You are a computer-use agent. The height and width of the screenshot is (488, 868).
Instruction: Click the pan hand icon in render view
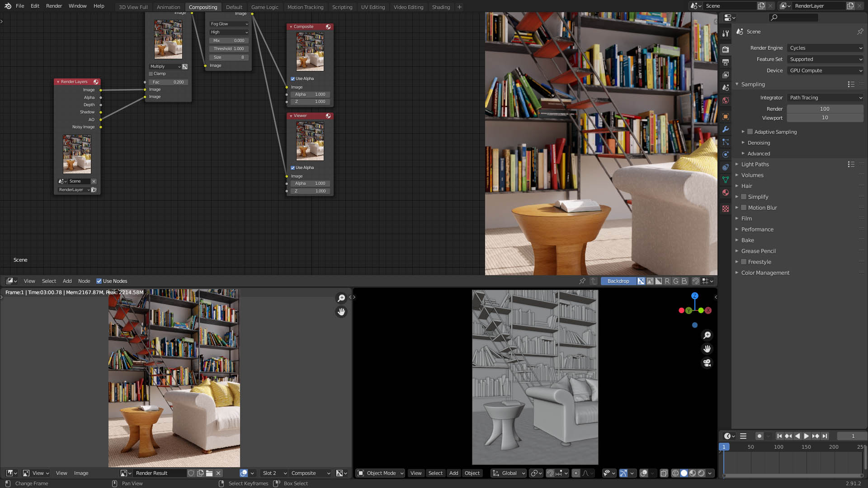click(x=341, y=312)
